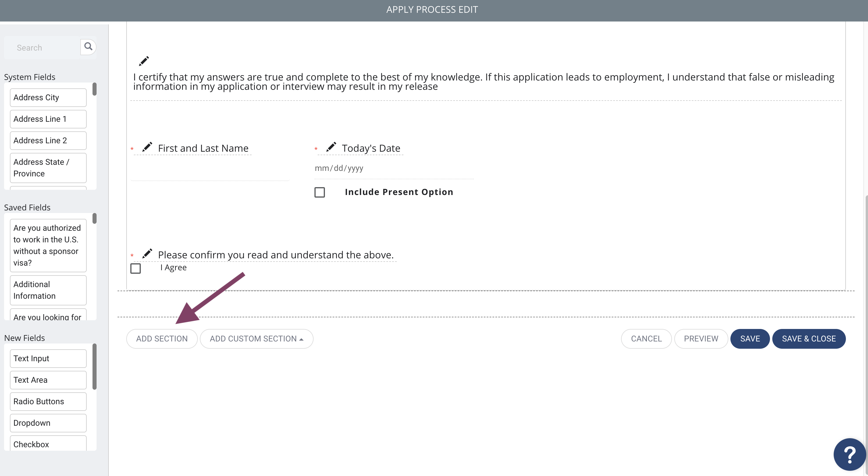Check Include Present Option box
This screenshot has width=868, height=476.
click(319, 192)
